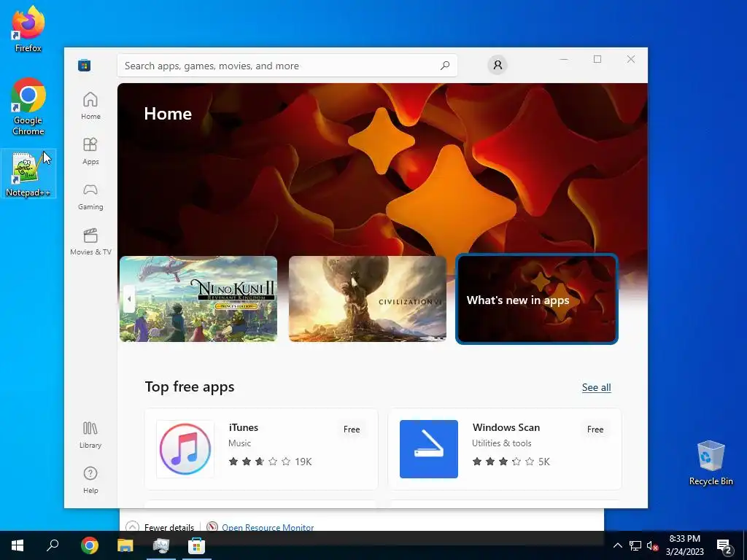Viewport: 747px width, 560px height.
Task: Open the Civilization VI banner
Action: (368, 298)
